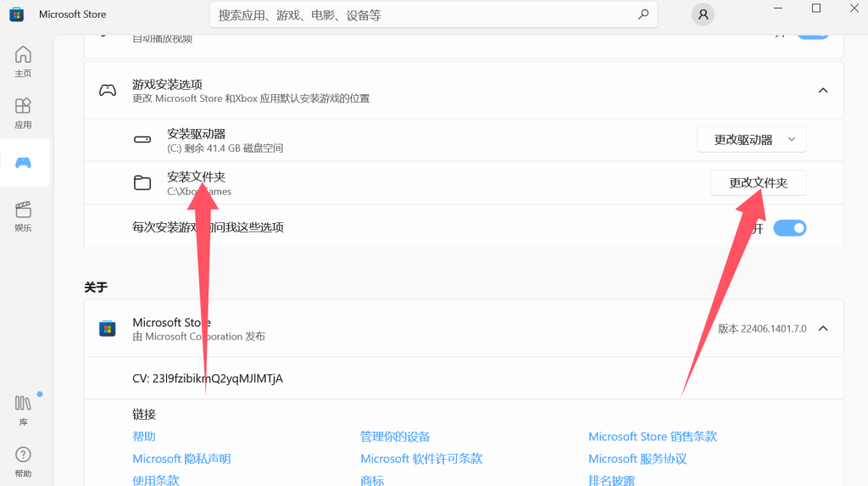The width and height of the screenshot is (868, 486).
Task: Close the Microsoft Store window
Action: point(854,8)
